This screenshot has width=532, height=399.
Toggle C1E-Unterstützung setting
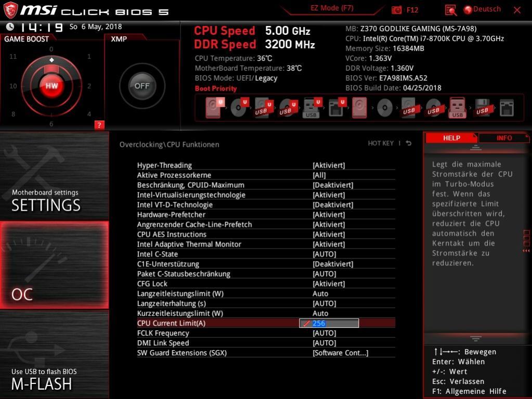point(266,264)
